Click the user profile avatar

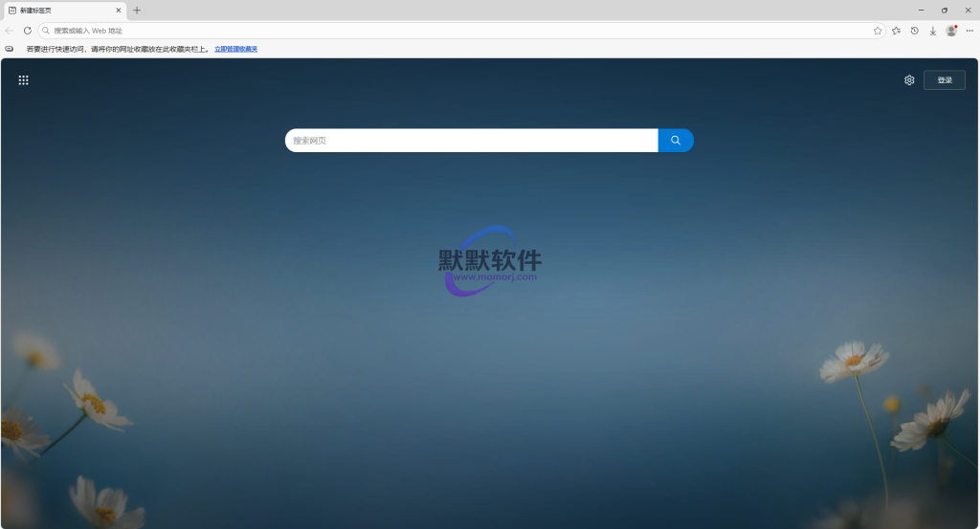[x=951, y=31]
